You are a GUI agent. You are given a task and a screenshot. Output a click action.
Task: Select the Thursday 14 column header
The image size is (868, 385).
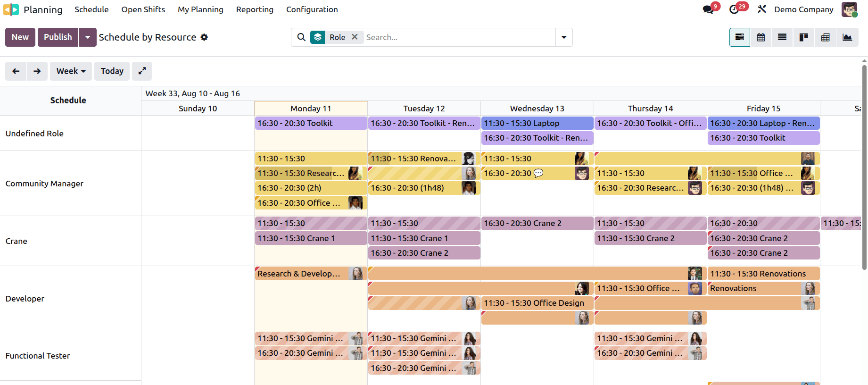point(651,109)
